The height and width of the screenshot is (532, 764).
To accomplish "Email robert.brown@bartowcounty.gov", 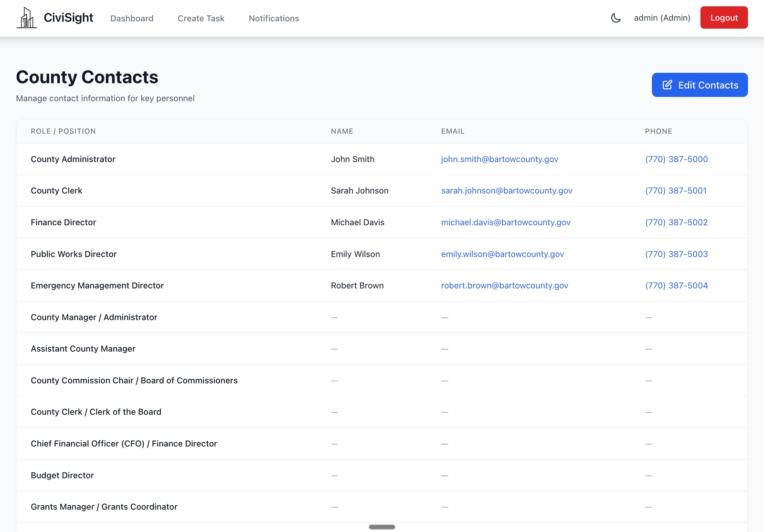I will click(x=504, y=285).
